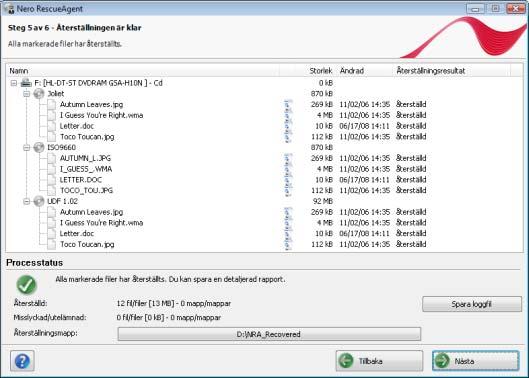Continue with the Nästa button

click(476, 361)
